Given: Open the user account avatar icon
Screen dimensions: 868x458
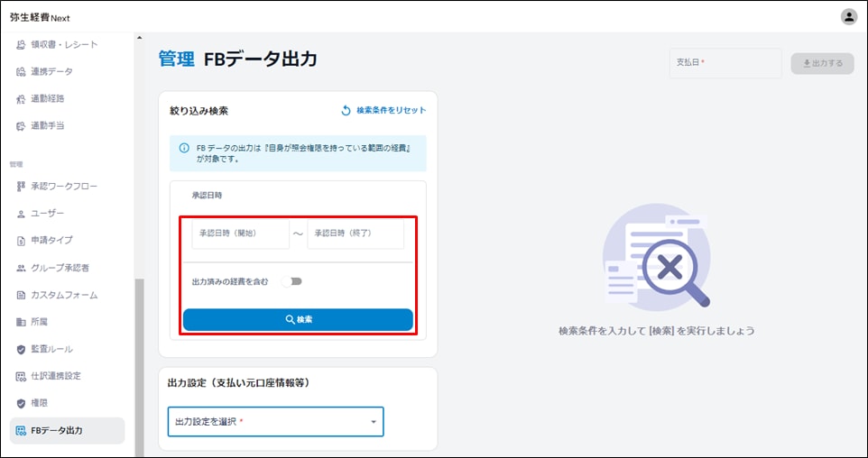Looking at the screenshot, I should tap(849, 17).
